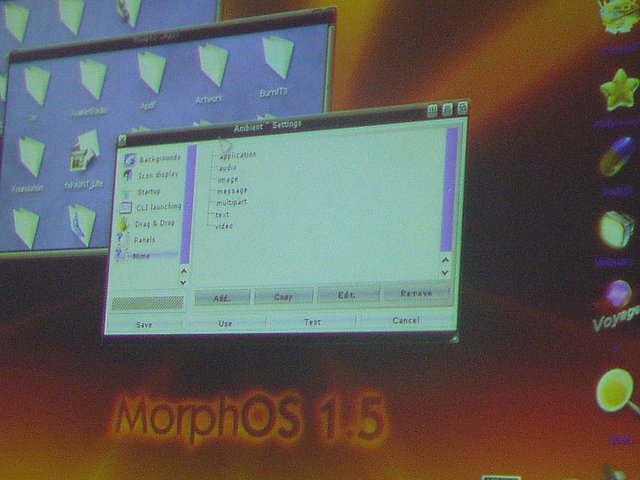Launch the blue and yellow pill desktop icon
Viewport: 640px width, 480px height.
(x=617, y=157)
